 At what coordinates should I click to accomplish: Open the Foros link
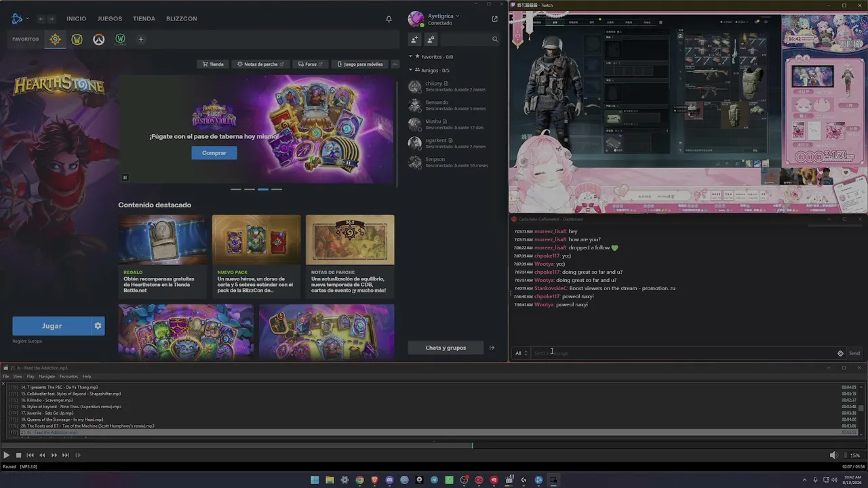310,64
